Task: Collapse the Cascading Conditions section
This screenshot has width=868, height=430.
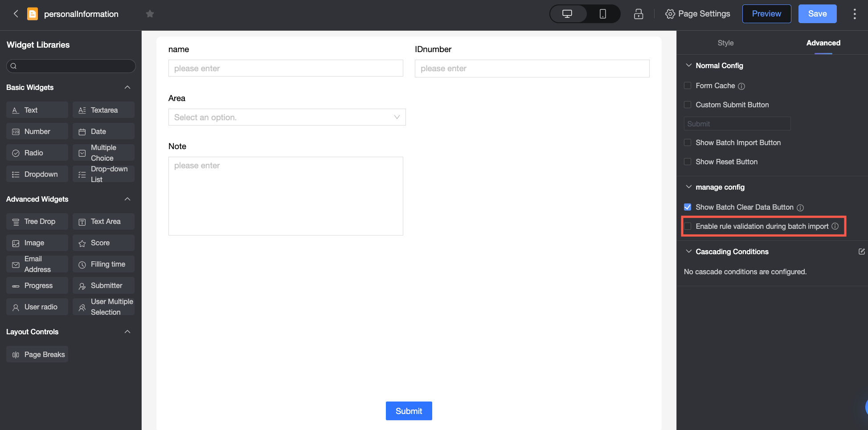Action: (x=688, y=252)
